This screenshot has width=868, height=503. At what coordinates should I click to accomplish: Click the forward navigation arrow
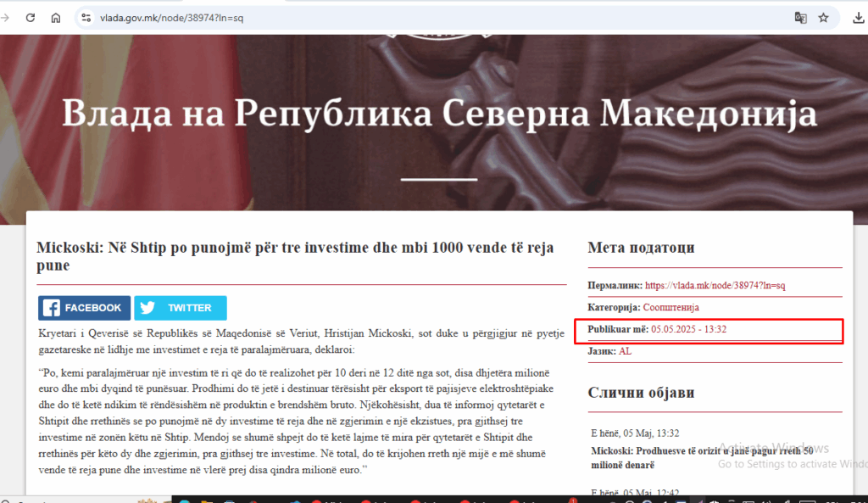[x=6, y=18]
